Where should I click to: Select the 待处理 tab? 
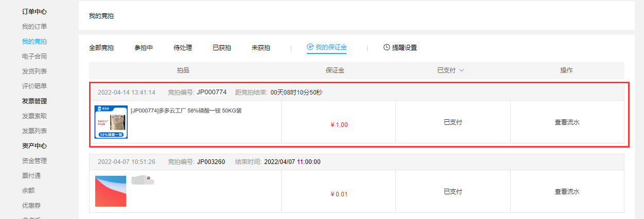[x=183, y=48]
